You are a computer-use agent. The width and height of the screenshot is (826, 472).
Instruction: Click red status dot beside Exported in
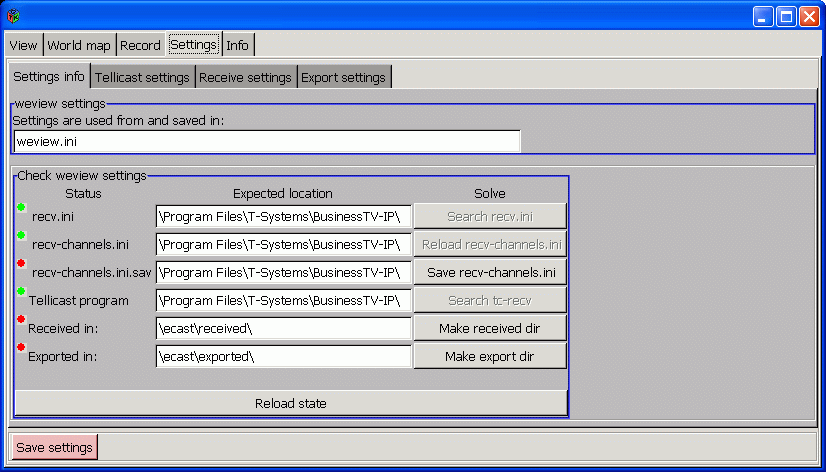point(21,347)
